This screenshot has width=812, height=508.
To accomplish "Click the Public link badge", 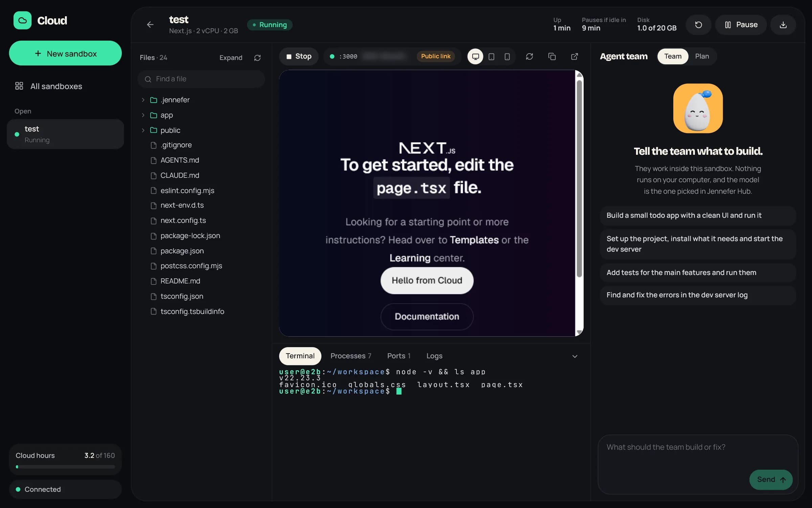I will (435, 56).
